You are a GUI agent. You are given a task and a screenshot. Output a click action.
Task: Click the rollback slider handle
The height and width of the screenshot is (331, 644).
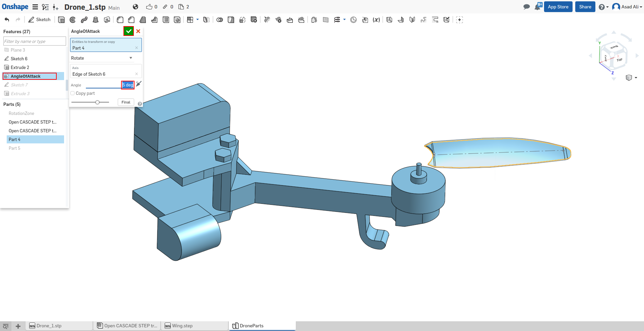[x=97, y=102]
